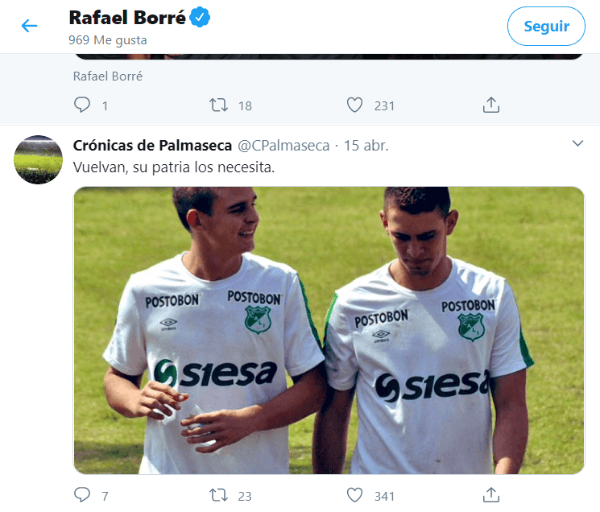Open the tweet options chevron menu
Image resolution: width=600 pixels, height=512 pixels.
tap(577, 145)
